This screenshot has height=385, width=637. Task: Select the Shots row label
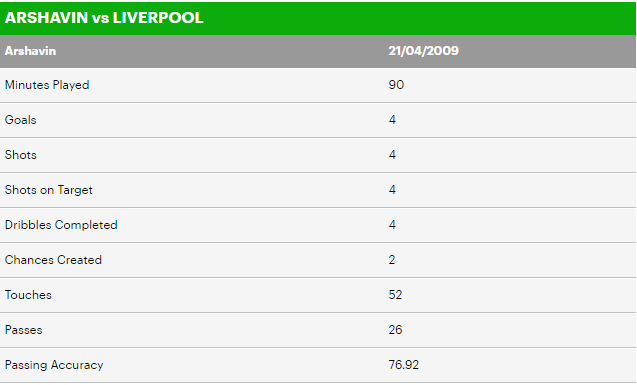21,155
